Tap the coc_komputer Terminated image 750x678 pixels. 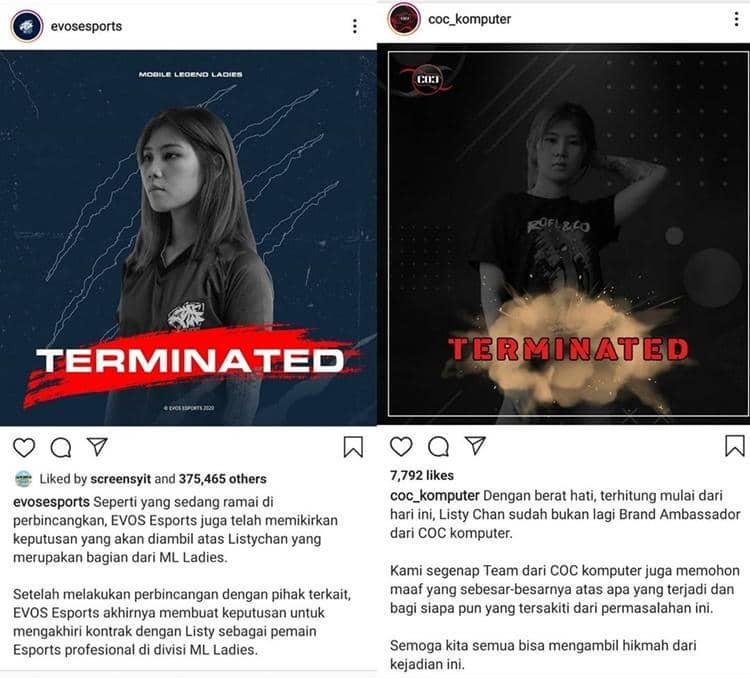coord(563,234)
